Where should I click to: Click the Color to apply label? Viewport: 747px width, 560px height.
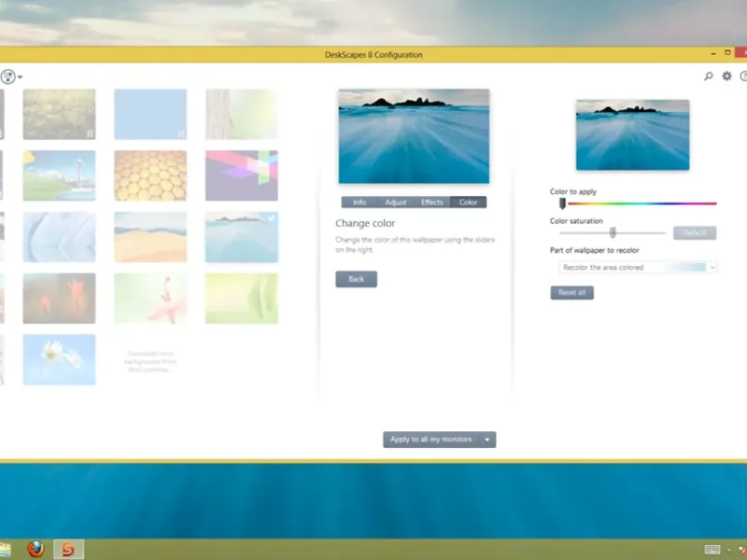coord(573,192)
